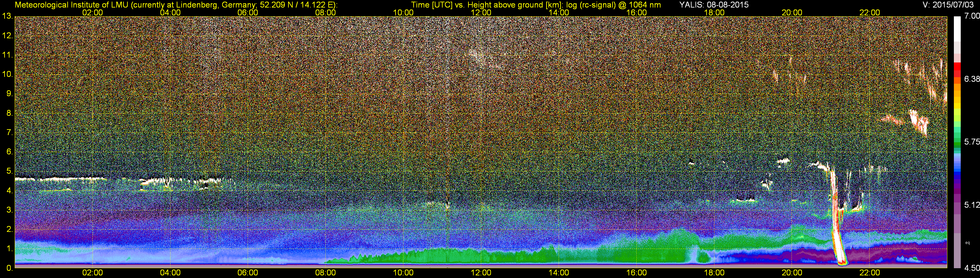This screenshot has width=980, height=278.
Task: Click 06:00 on the top time axis
Action: click(x=248, y=12)
